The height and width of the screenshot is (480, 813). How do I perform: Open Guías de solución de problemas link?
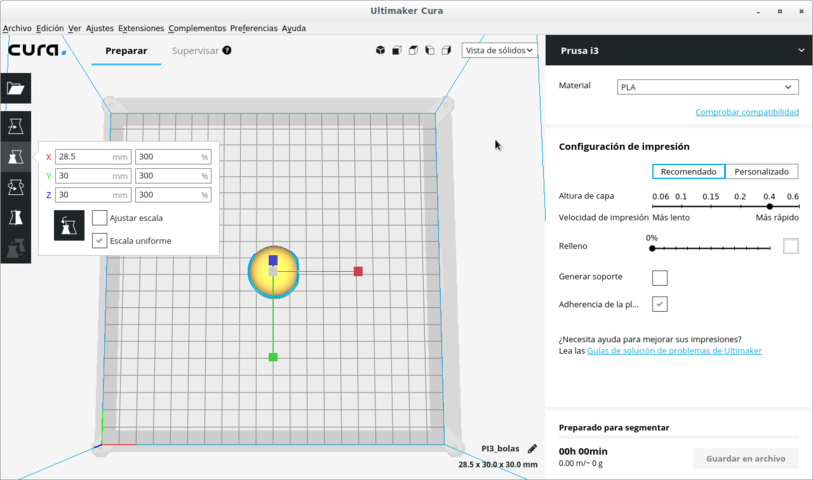coord(674,351)
